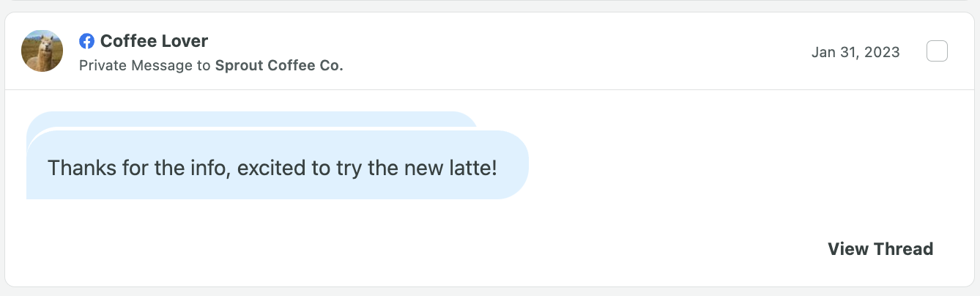Click the message header row with sender details
980x296 pixels.
[490, 51]
